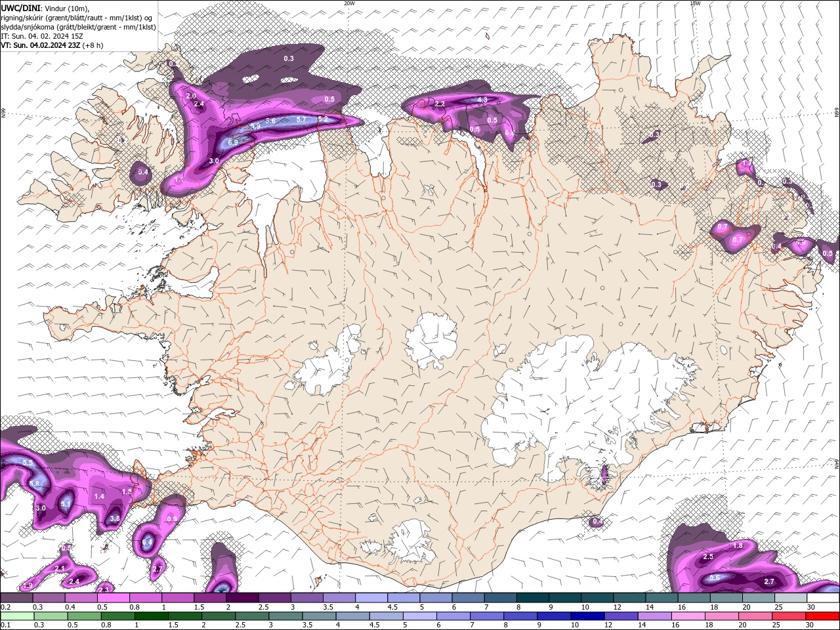
Task: Click the 5.1 precipitation value on the map
Action: click(66, 504)
